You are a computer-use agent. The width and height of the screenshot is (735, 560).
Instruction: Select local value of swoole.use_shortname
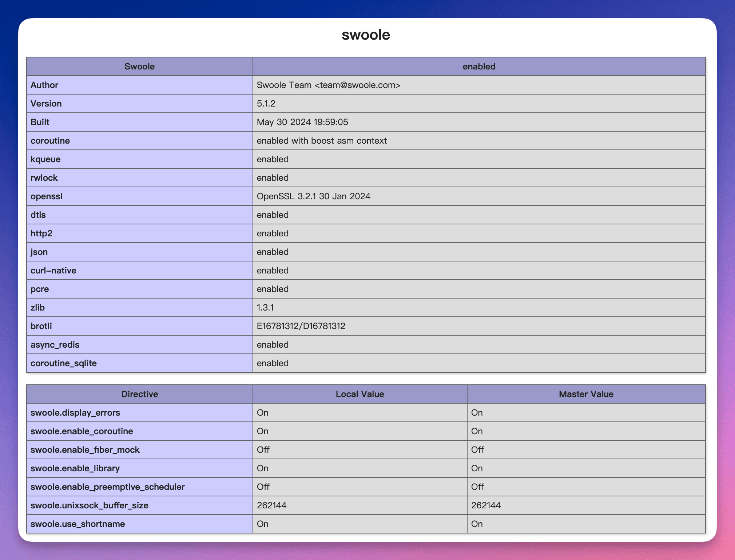click(x=263, y=524)
